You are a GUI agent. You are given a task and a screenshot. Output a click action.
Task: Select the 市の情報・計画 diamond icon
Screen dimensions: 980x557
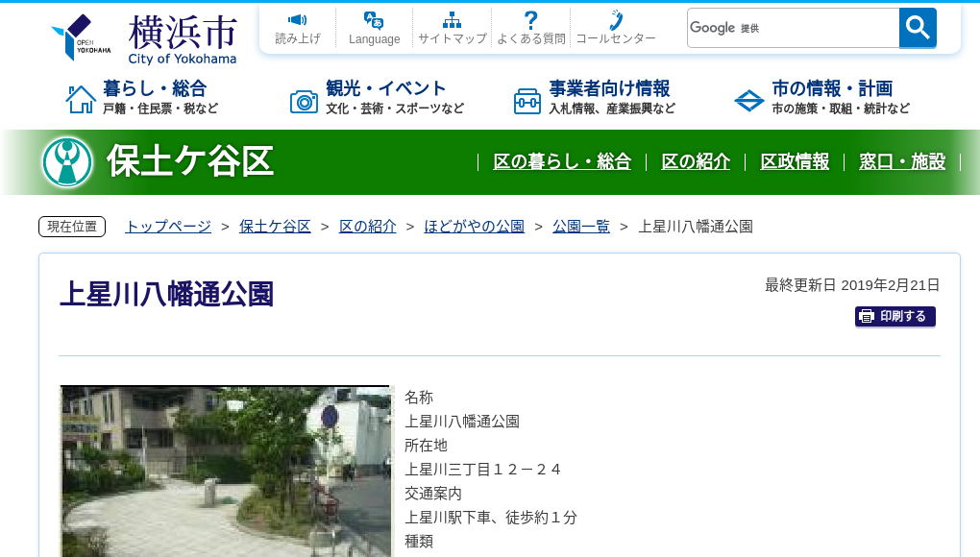click(x=748, y=99)
